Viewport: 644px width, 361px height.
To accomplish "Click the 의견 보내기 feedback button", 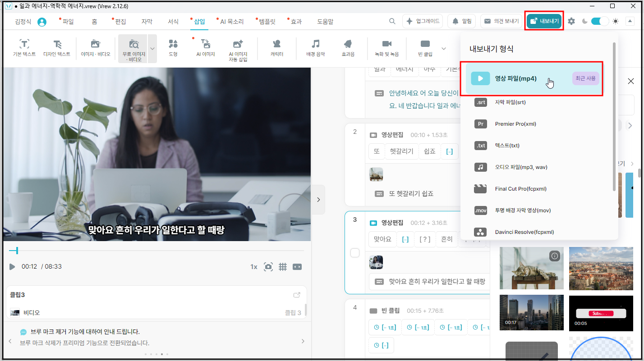I will pos(501,21).
